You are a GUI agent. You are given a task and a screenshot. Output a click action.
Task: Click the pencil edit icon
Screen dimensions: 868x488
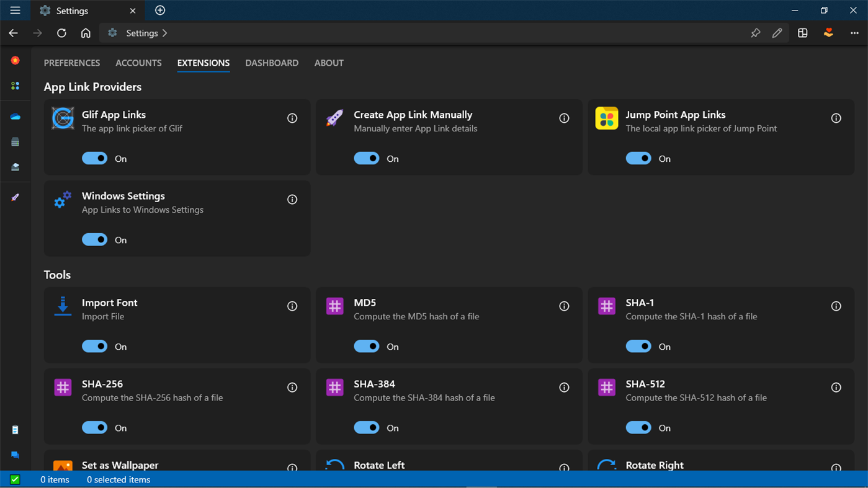tap(777, 33)
